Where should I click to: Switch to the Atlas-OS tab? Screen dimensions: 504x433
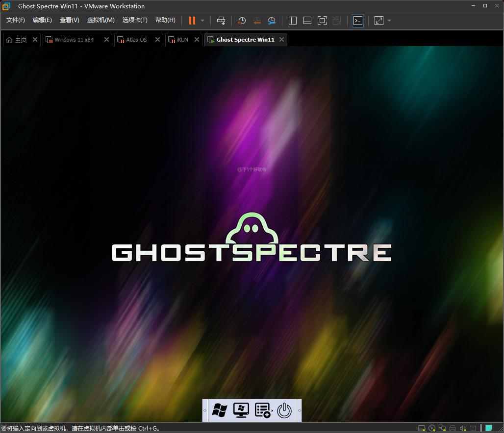[136, 40]
